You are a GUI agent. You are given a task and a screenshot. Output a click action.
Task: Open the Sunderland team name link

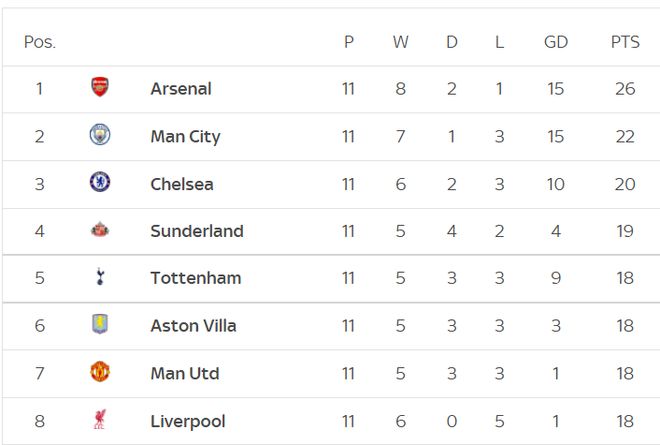pos(197,231)
